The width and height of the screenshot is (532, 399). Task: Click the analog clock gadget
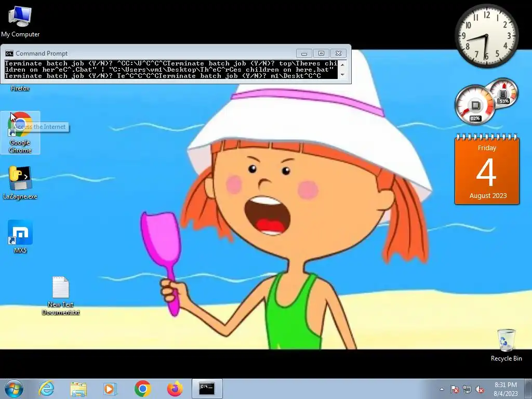coord(486,36)
